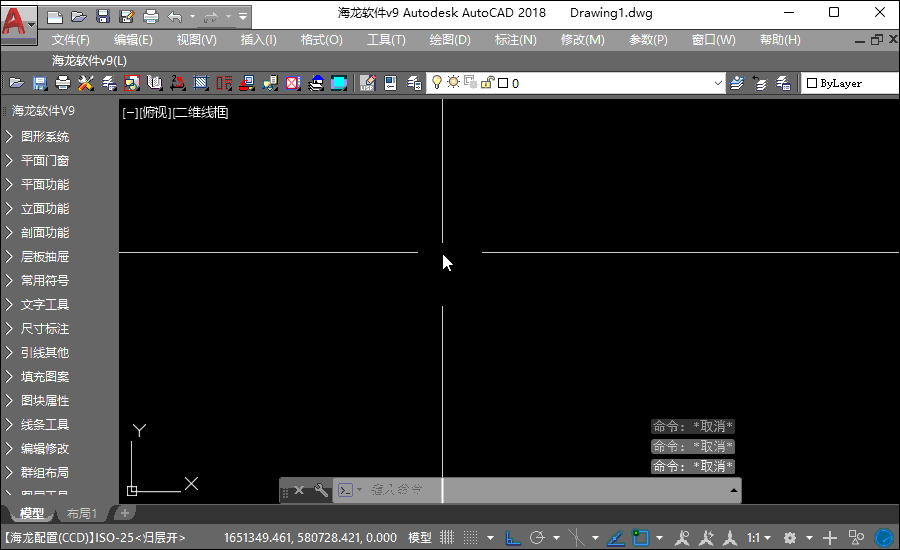
Task: Click the coordinates readout in status bar
Action: tap(310, 538)
